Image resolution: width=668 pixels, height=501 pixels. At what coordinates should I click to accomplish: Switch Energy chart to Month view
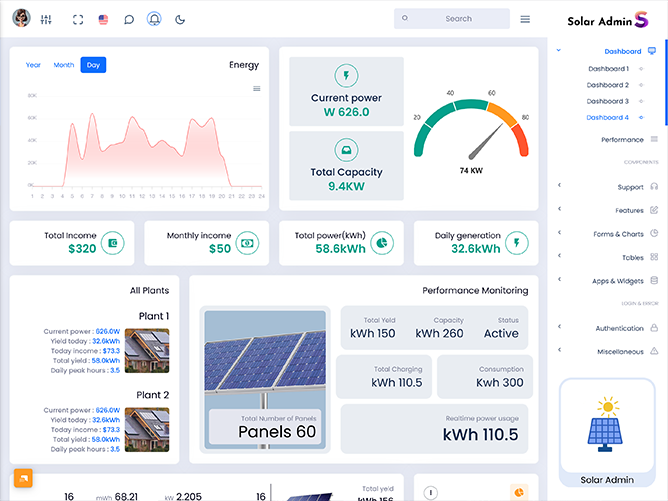[63, 65]
